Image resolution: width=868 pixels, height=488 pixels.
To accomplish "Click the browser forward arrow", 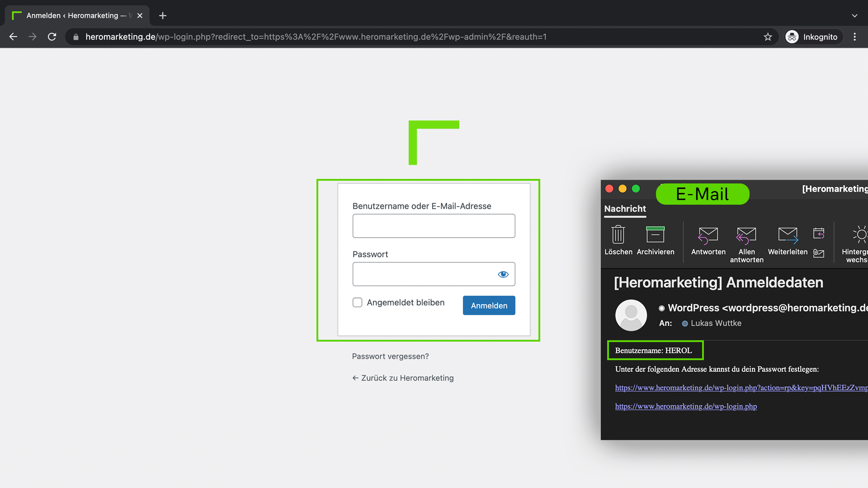I will (33, 37).
